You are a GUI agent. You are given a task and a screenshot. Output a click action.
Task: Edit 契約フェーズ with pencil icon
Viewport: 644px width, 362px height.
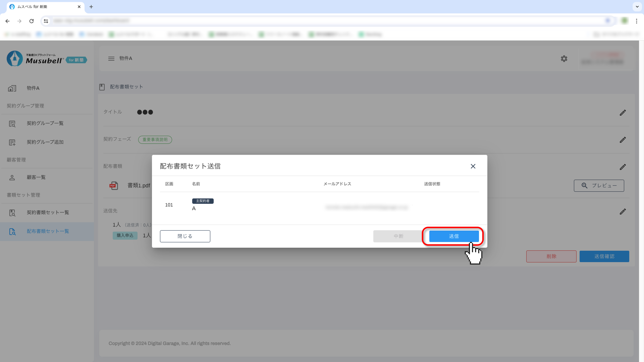pos(622,140)
